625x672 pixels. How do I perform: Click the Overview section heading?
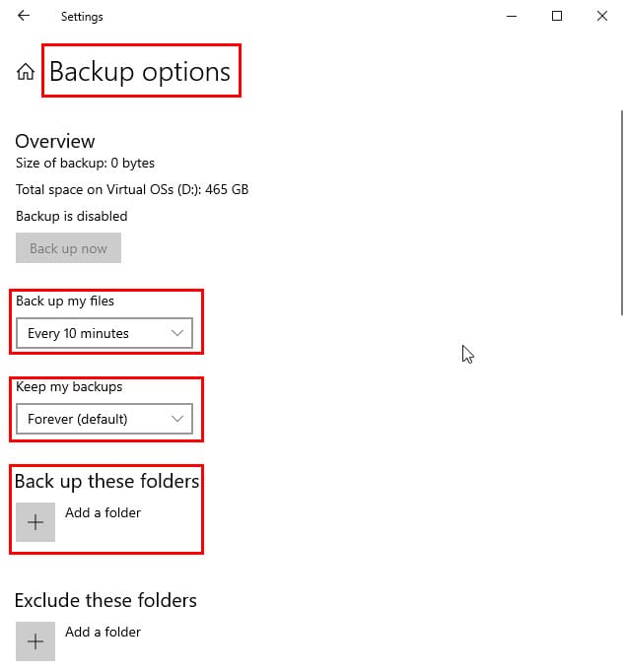pyautogui.click(x=55, y=141)
